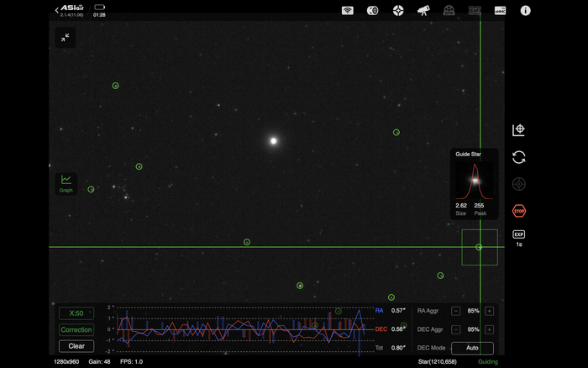Open the Wi-Fi connection settings
The height and width of the screenshot is (368, 588).
(x=348, y=11)
